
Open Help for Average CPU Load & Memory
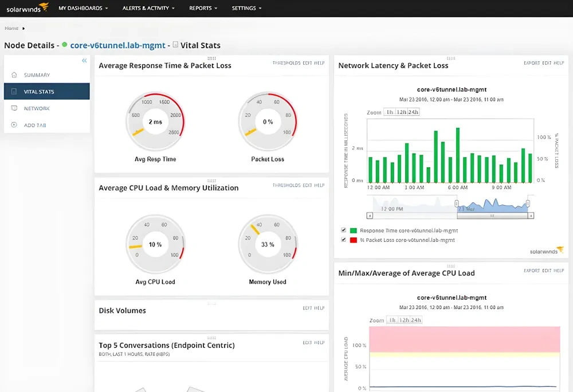pyautogui.click(x=319, y=185)
